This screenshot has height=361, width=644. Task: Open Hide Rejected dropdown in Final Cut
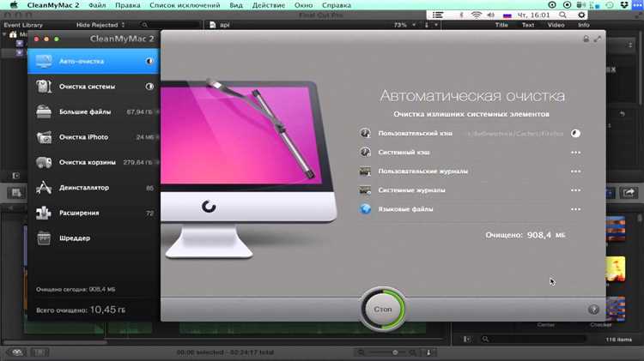click(x=100, y=25)
